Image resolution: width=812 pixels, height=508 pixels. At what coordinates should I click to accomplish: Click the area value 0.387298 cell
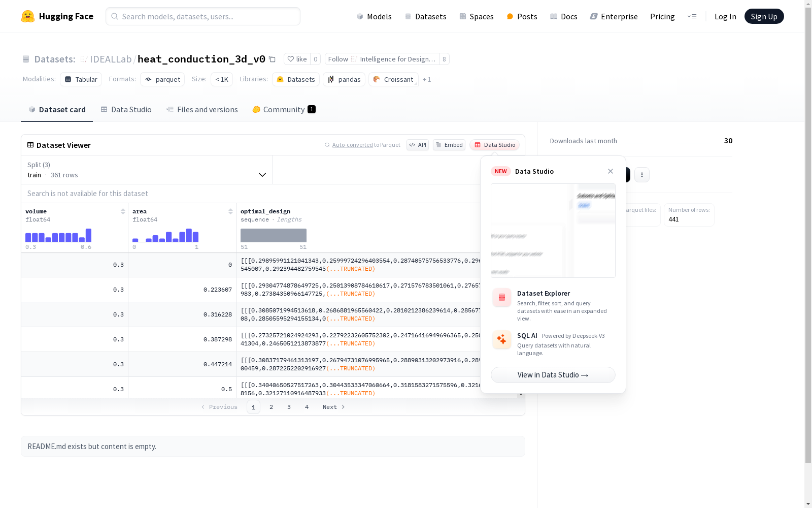click(182, 339)
